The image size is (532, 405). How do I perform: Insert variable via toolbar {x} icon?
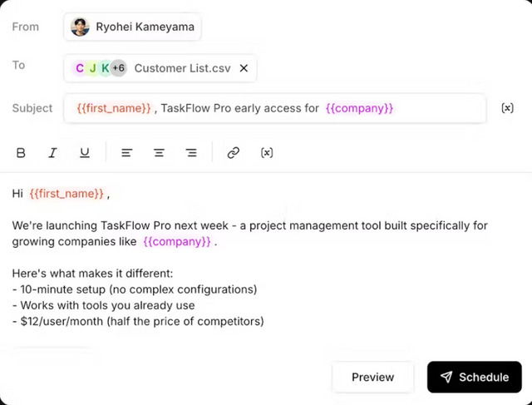click(x=267, y=153)
